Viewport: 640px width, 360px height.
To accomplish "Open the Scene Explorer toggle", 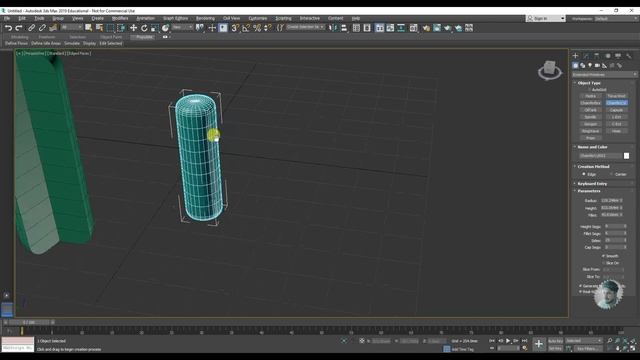I will [356, 28].
